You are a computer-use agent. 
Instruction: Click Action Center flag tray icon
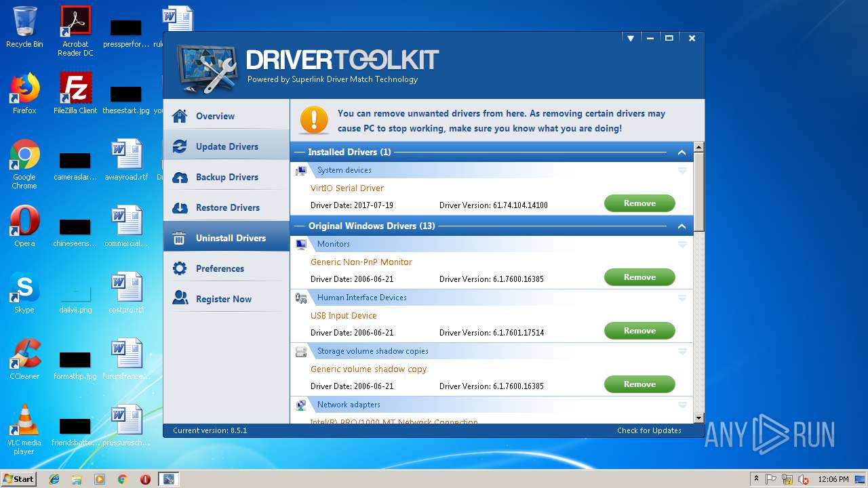click(x=772, y=479)
